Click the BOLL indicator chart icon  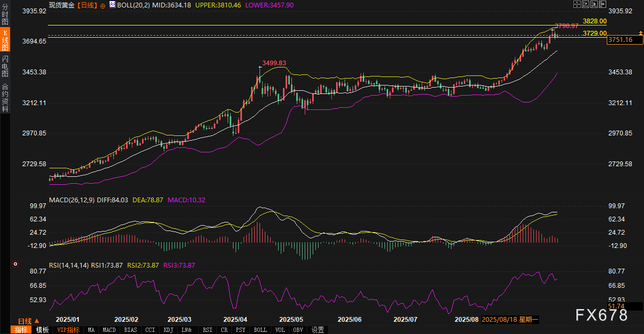click(x=112, y=5)
